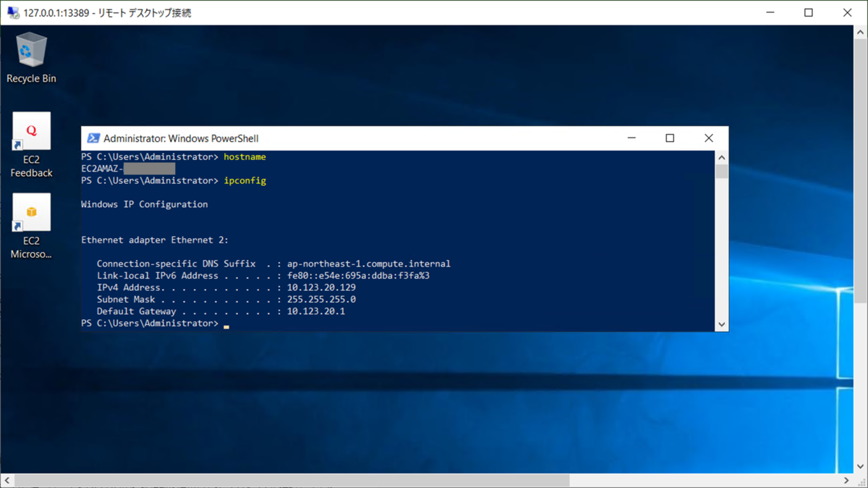Click Remote Desktop vertical scrollbar up arrow

[861, 32]
